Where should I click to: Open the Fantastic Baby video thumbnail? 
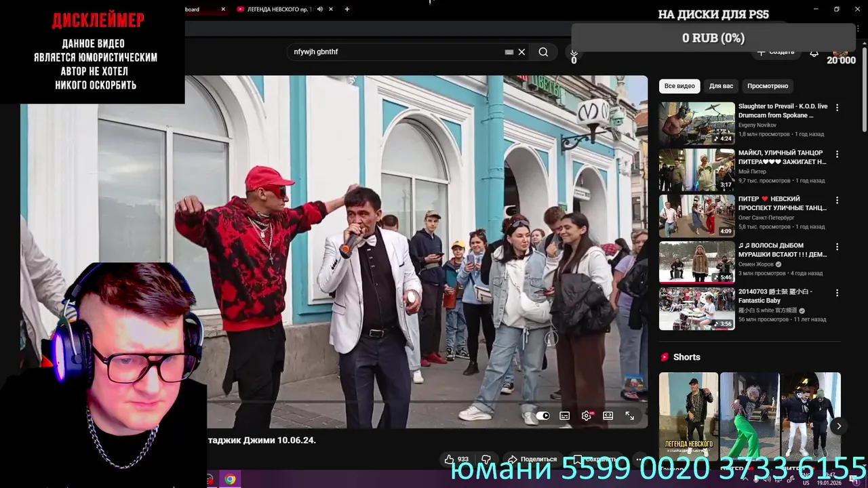(x=697, y=308)
